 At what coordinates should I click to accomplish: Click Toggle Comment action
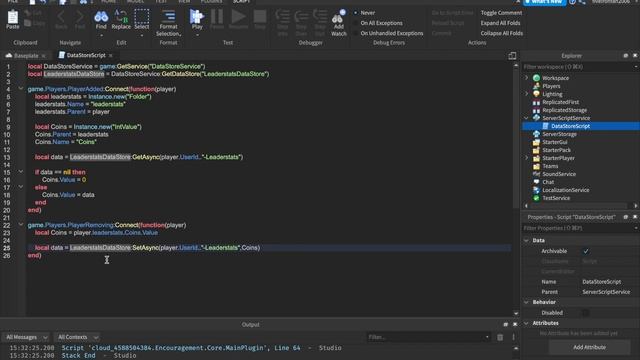coord(501,13)
